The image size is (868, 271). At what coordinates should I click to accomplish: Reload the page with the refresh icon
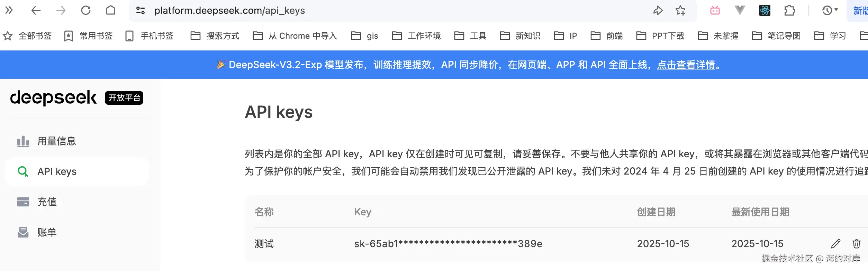(86, 10)
